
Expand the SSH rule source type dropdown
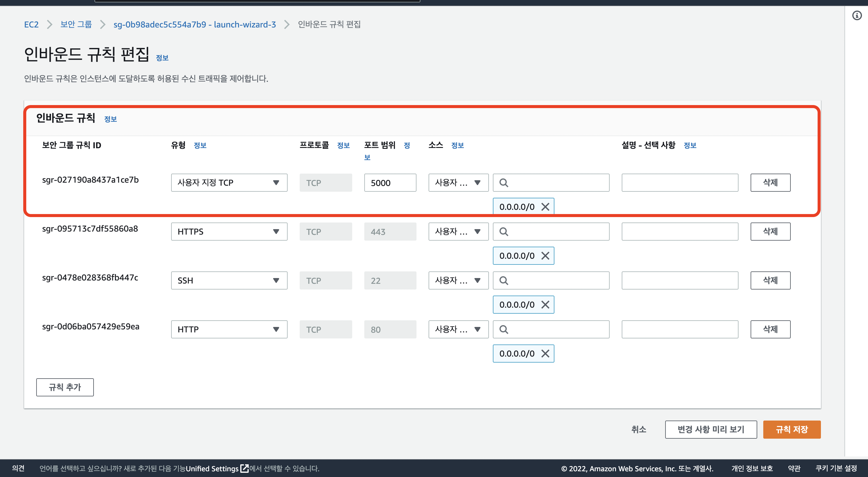(458, 280)
